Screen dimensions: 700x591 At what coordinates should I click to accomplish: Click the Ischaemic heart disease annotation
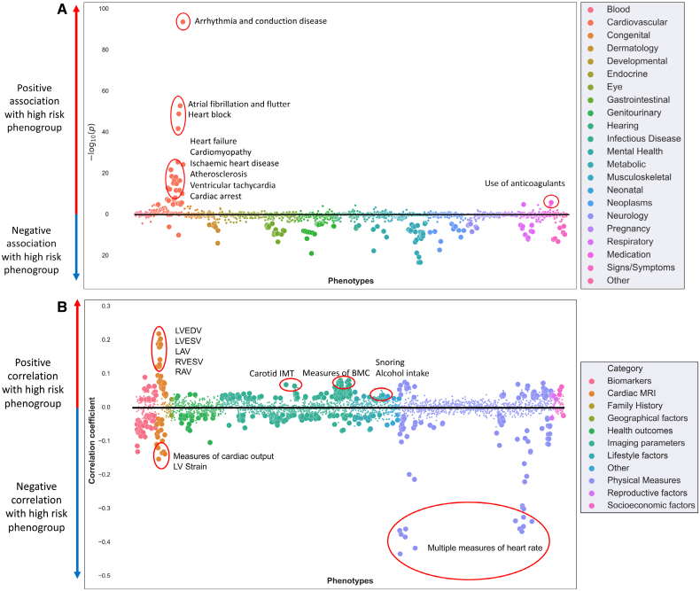tap(235, 163)
